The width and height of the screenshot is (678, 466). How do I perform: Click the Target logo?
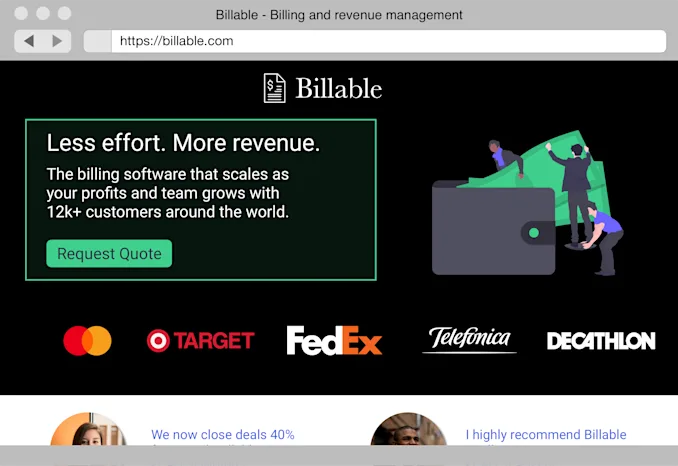201,341
